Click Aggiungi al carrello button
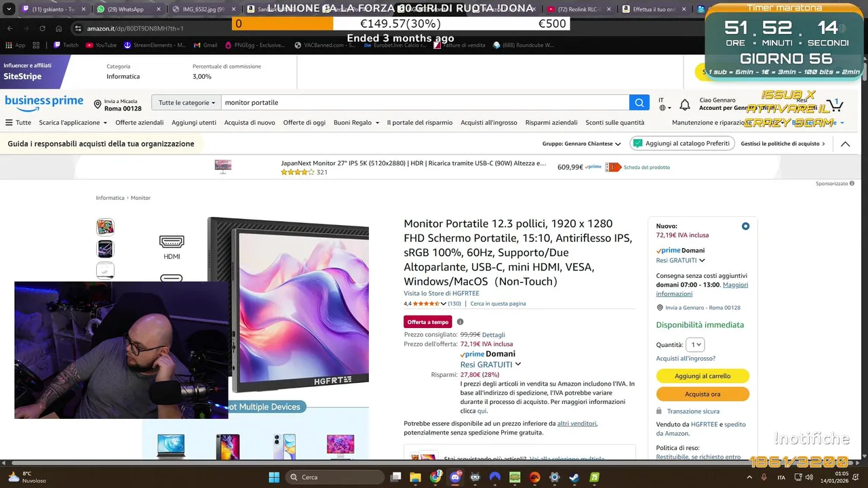 coord(703,376)
